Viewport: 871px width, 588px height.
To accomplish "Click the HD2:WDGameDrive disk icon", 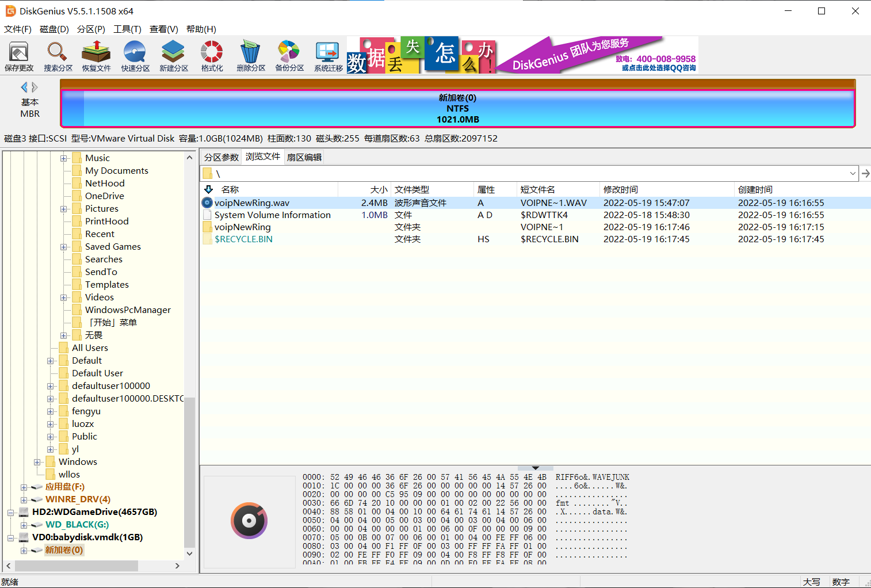I will tap(24, 512).
